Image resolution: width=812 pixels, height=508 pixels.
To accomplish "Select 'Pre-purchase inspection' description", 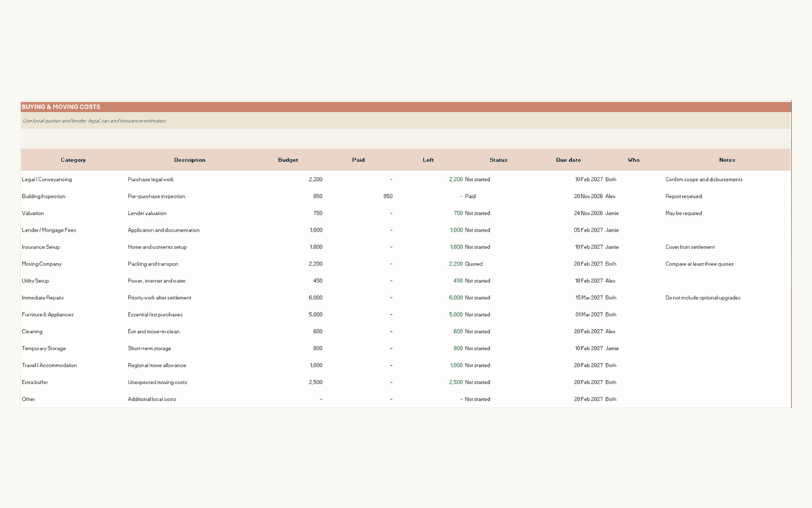I will click(x=156, y=196).
